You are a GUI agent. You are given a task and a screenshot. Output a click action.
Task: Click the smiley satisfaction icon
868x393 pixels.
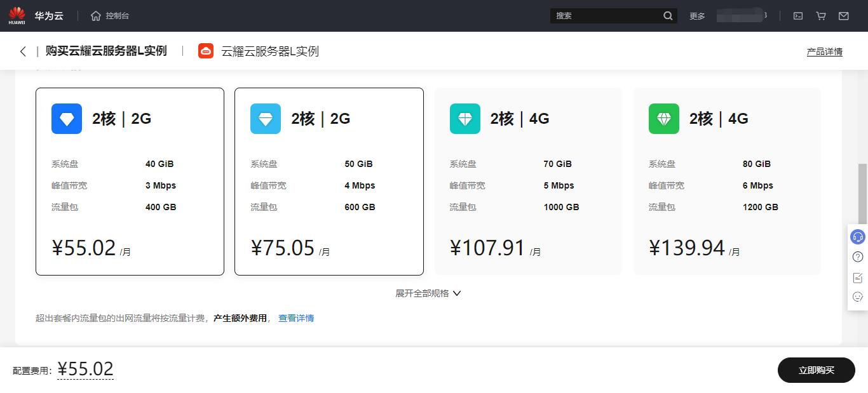click(858, 296)
